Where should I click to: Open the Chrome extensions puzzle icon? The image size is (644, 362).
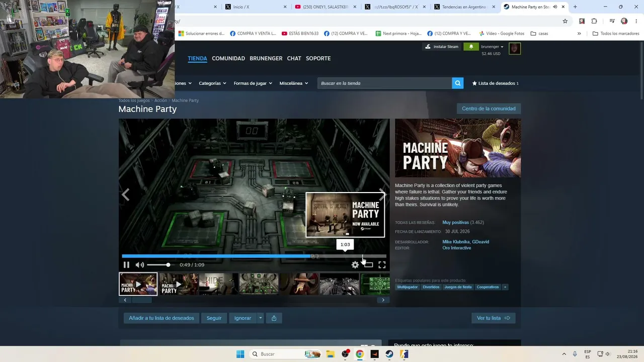594,21
